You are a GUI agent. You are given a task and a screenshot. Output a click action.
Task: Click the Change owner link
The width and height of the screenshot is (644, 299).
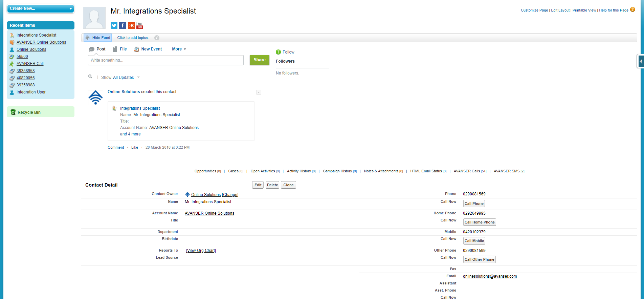coord(230,195)
